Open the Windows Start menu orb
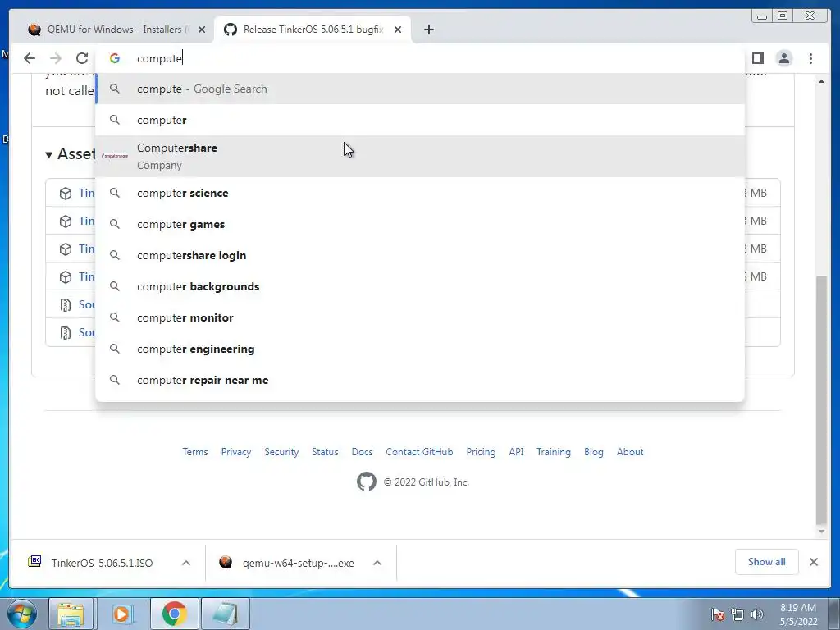 tap(21, 614)
